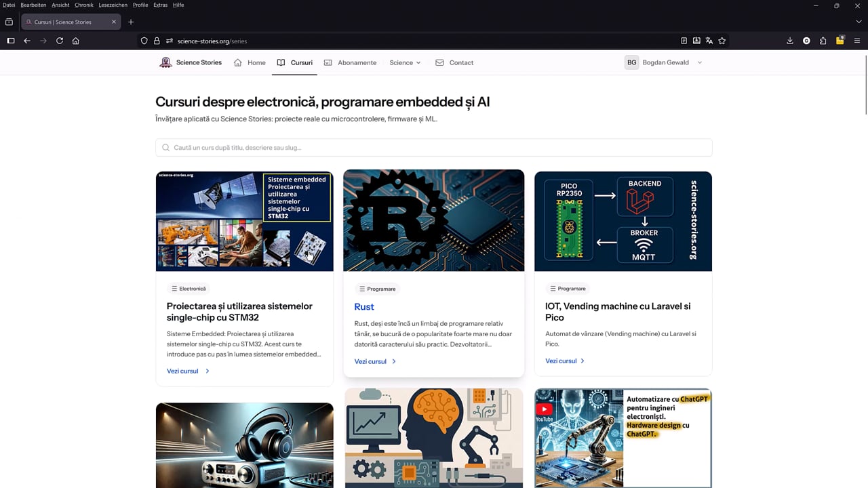The height and width of the screenshot is (488, 868).
Task: Reload the page with the refresh icon
Action: click(x=60, y=41)
